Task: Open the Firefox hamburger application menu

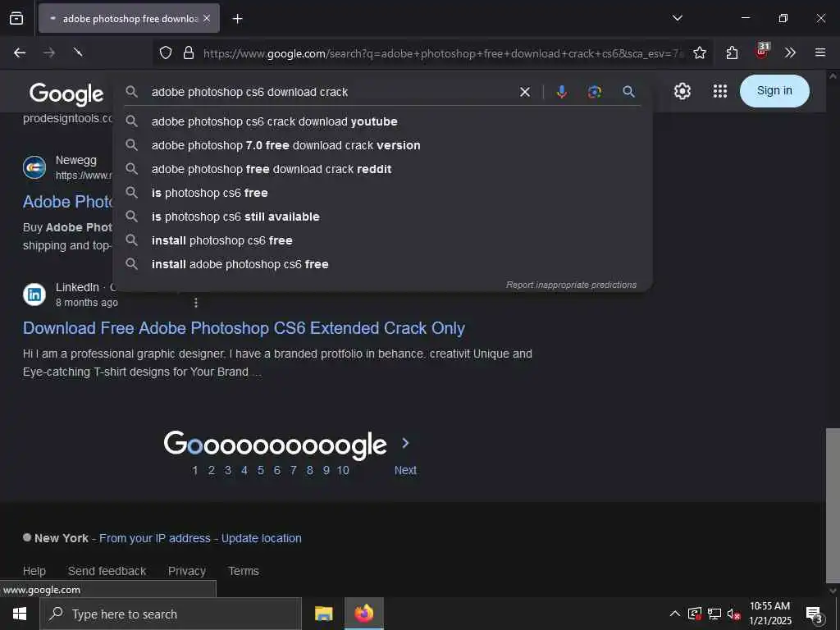Action: point(819,52)
